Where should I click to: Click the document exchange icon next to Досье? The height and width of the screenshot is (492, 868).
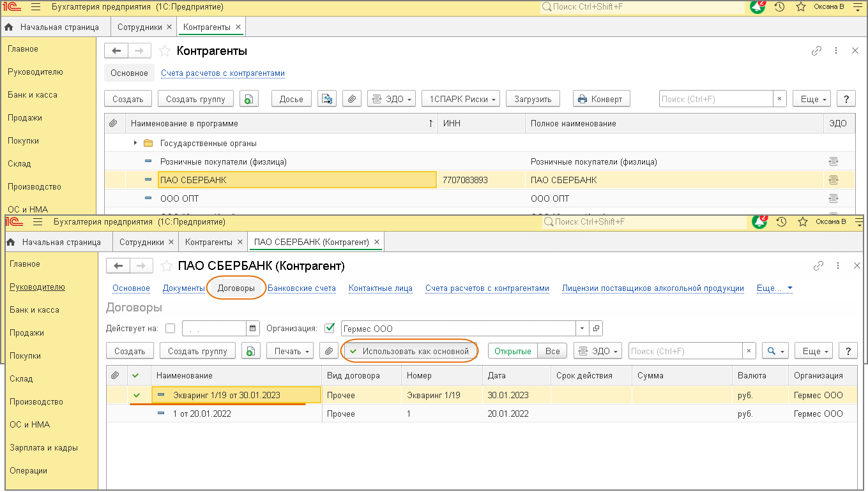[327, 99]
